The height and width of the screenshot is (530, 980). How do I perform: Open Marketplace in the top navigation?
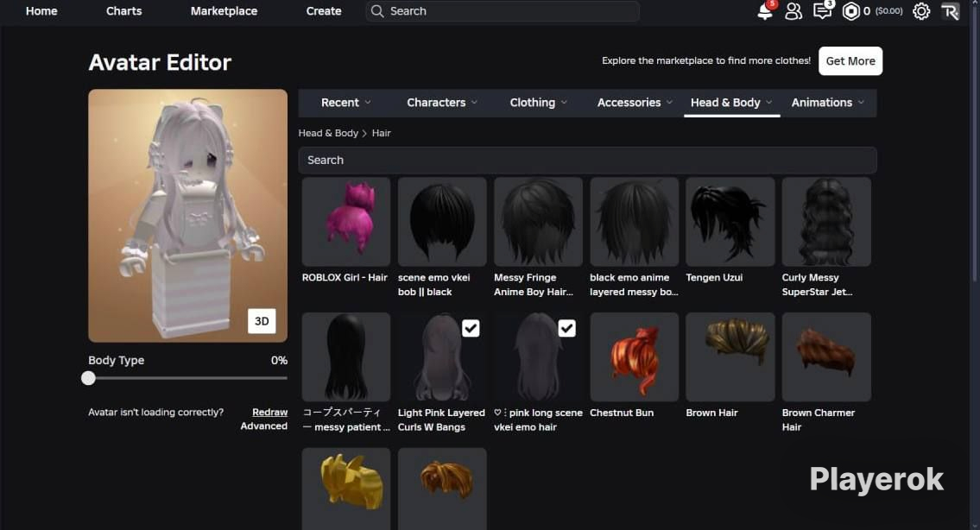point(224,11)
